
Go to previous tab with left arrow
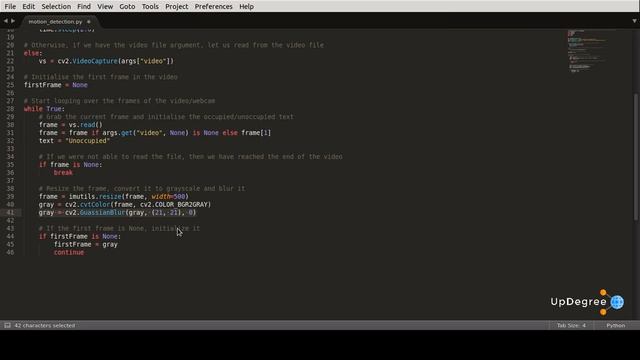(6, 21)
